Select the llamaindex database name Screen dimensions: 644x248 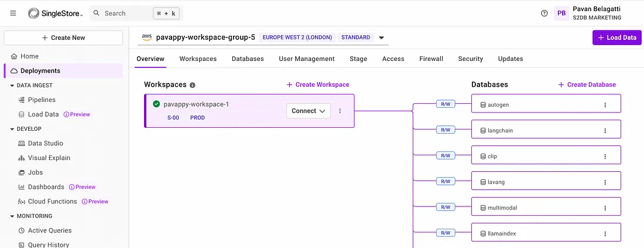502,233
